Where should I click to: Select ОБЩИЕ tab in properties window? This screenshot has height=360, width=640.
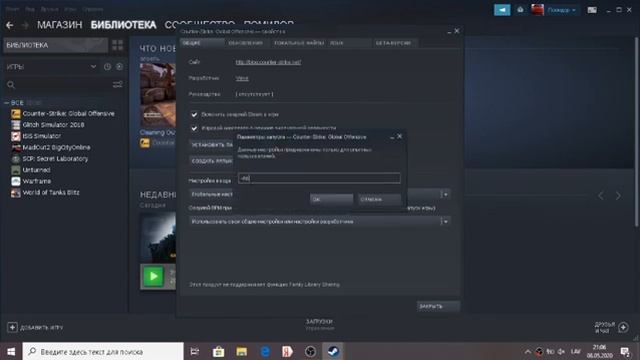pos(202,43)
